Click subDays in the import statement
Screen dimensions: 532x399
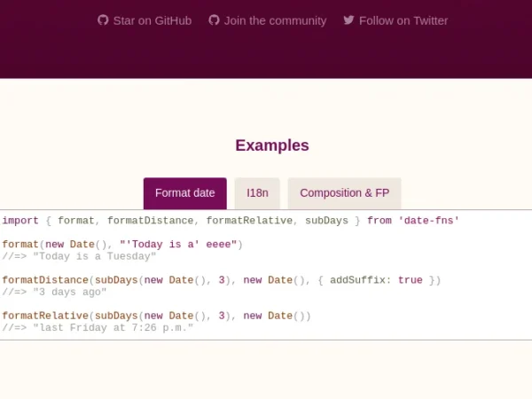coord(325,220)
